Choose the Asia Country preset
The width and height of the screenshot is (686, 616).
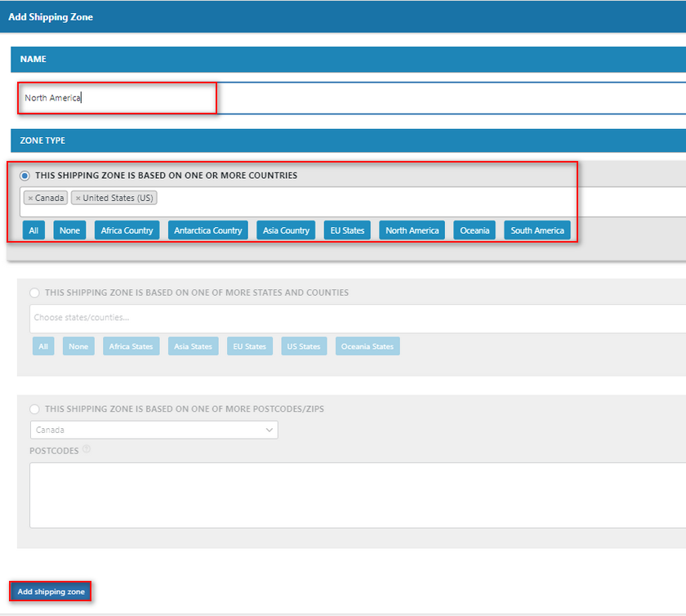(x=286, y=230)
